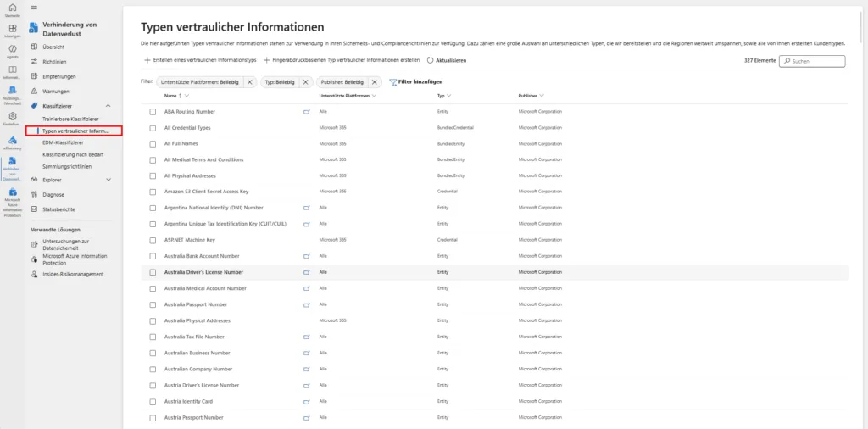Image resolution: width=868 pixels, height=429 pixels.
Task: Remove the Publisher filter with X
Action: point(374,82)
